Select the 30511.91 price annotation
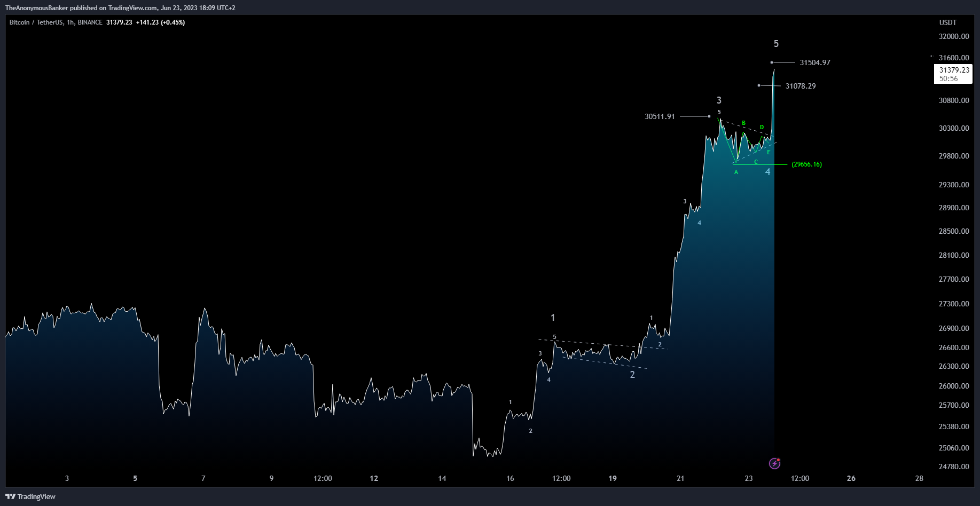This screenshot has height=506, width=980. (660, 116)
